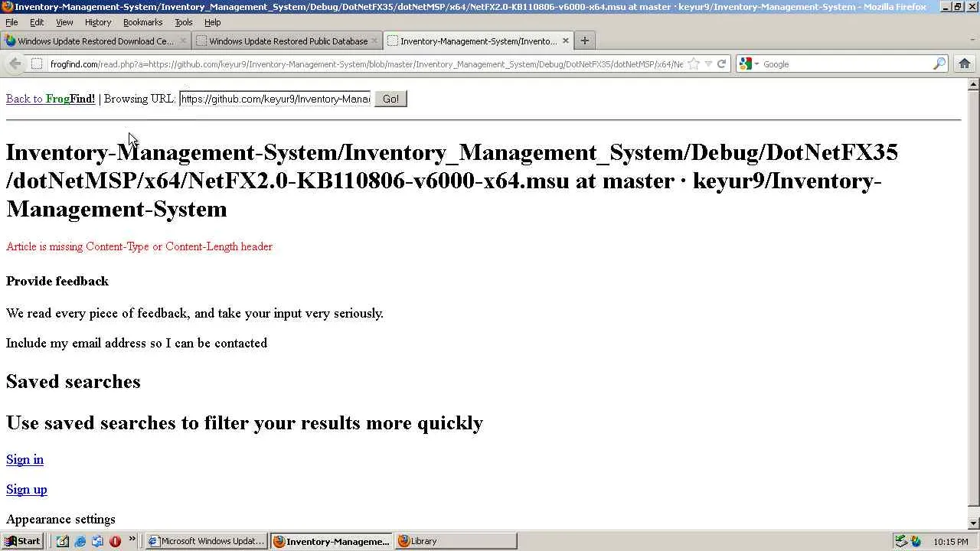Viewport: 980px width, 551px height.
Task: Open the Google search engine selector
Action: click(749, 64)
